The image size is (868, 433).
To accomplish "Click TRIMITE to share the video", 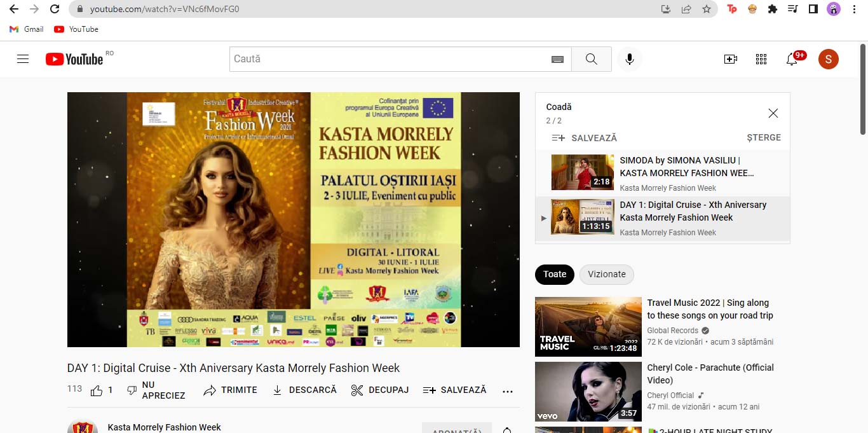I will 231,390.
